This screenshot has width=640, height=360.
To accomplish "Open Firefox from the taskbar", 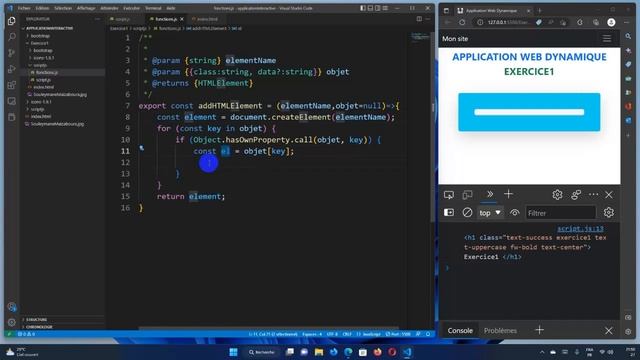I will (378, 352).
